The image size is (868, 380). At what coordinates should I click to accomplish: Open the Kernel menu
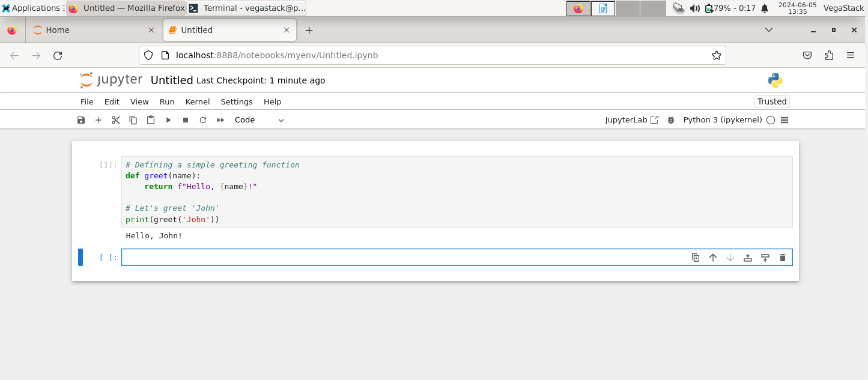(x=197, y=101)
